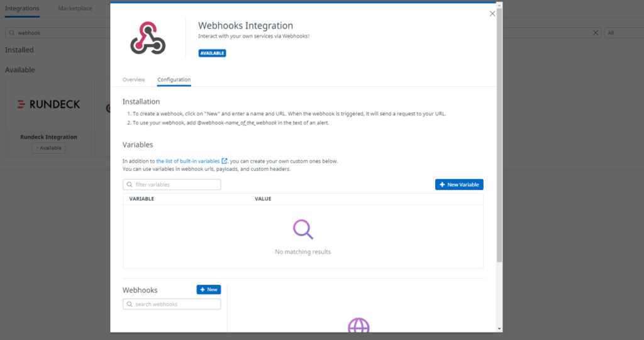Open the Rundeck Integration tile
The image size is (644, 340).
[48, 118]
